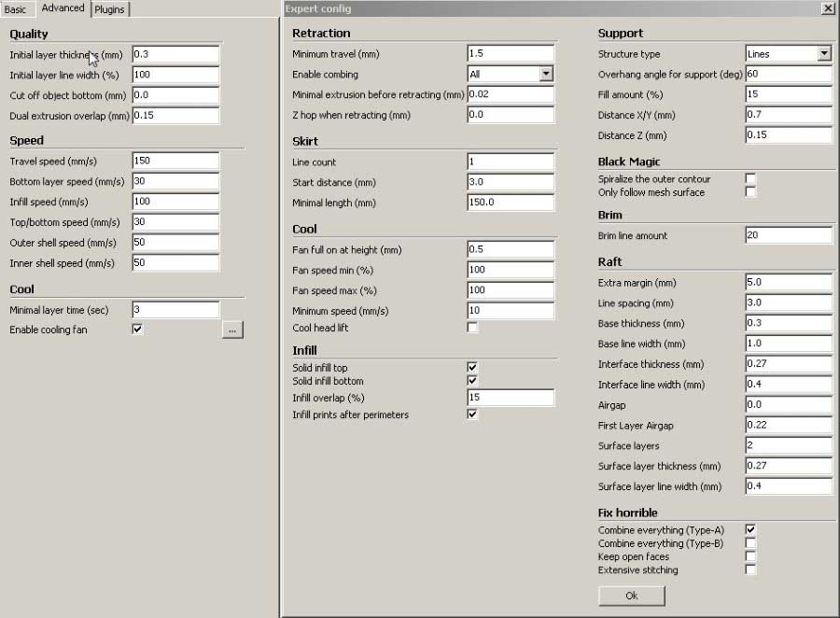
Task: Edit Top/bottom speed field
Action: pyautogui.click(x=175, y=221)
